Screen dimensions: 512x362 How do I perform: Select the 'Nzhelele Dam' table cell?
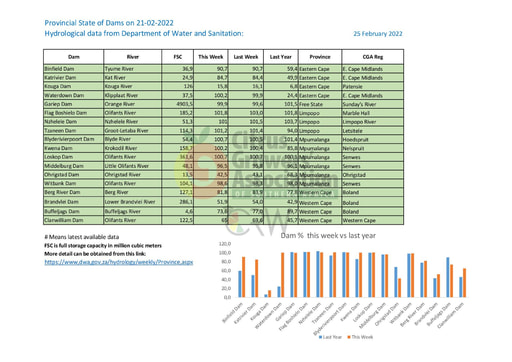coord(74,122)
